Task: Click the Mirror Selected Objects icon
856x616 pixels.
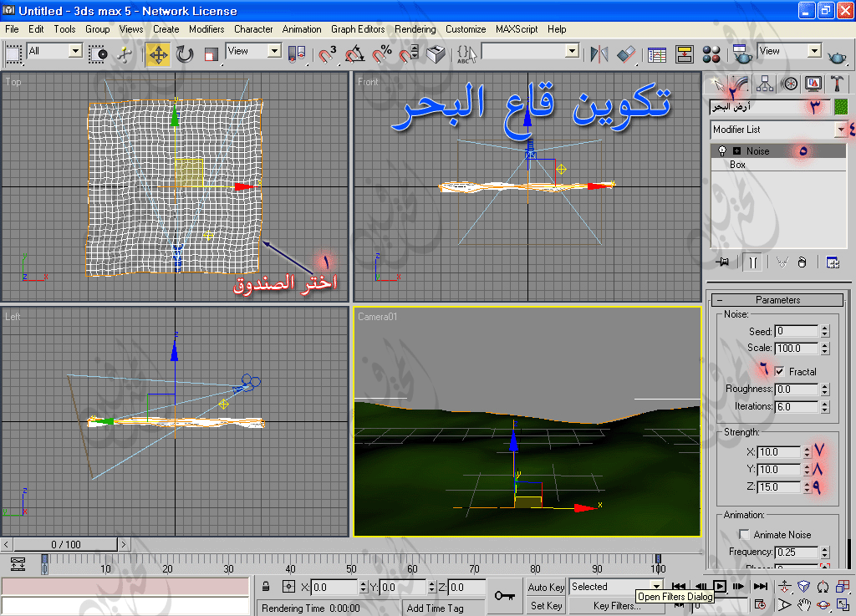Action: coord(599,54)
